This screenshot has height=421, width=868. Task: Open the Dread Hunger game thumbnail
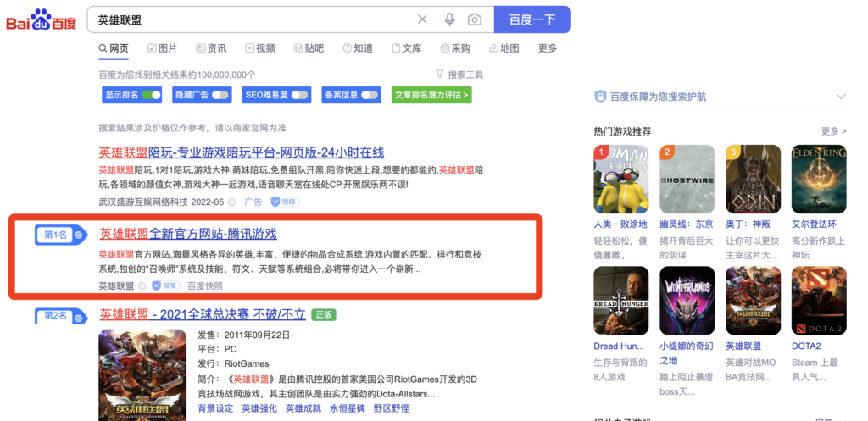pyautogui.click(x=620, y=301)
